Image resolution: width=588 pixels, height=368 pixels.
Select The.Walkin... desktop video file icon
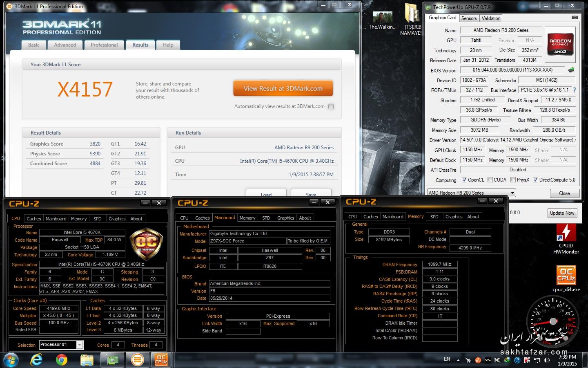383,20
